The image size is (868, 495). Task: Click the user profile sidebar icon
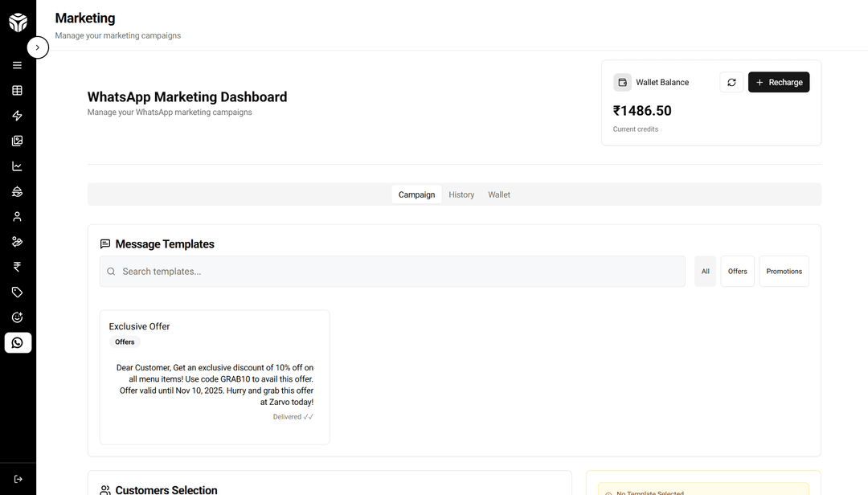pos(18,217)
